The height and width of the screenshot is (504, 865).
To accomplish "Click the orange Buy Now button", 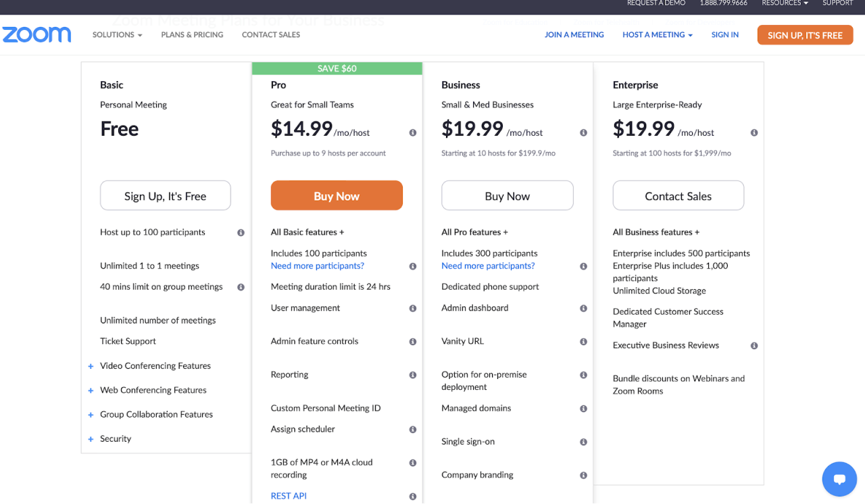I will coord(337,196).
